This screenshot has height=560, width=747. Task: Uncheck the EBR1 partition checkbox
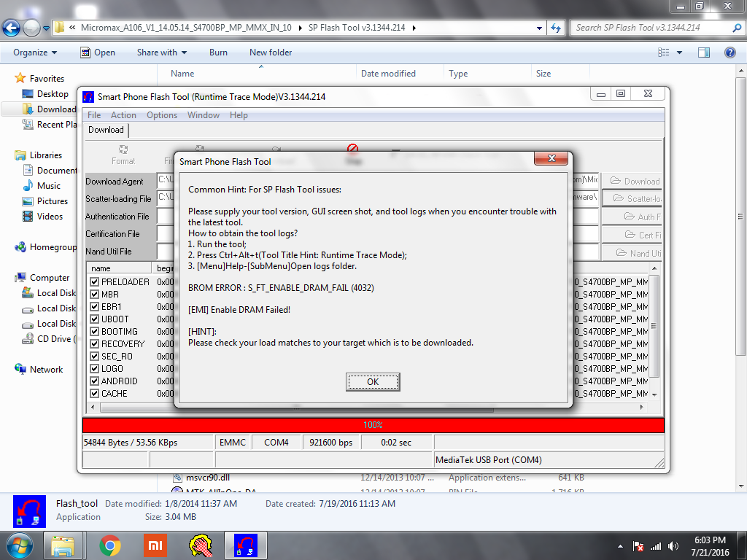94,307
